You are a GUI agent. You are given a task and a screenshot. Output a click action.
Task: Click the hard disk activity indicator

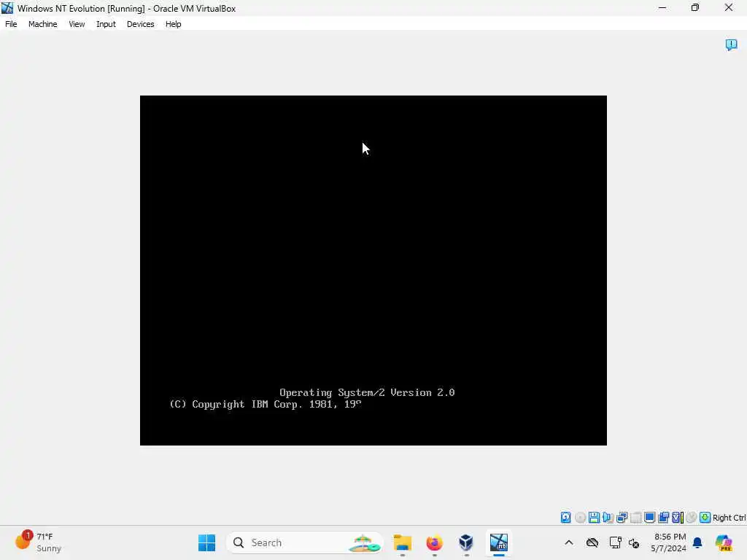click(x=565, y=517)
